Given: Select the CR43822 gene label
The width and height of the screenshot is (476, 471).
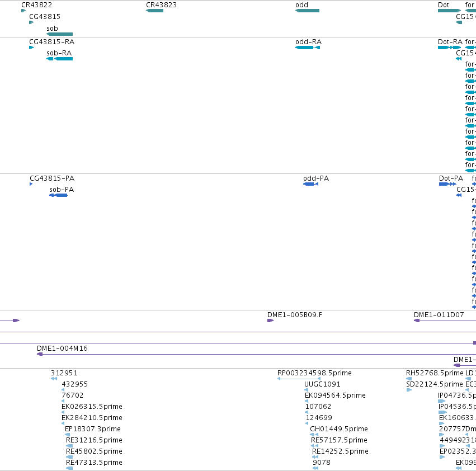Looking at the screenshot, I should [36, 5].
